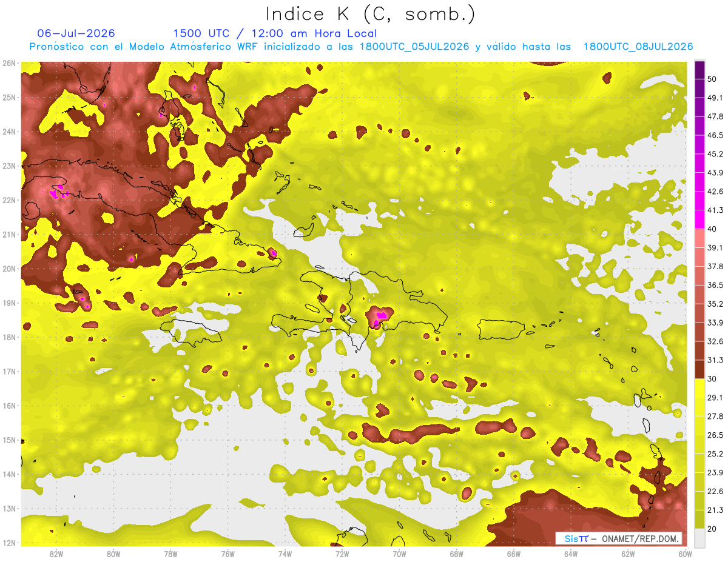Click the longitude label "70W"
Viewport: 728px width, 562px height.
coord(399,554)
